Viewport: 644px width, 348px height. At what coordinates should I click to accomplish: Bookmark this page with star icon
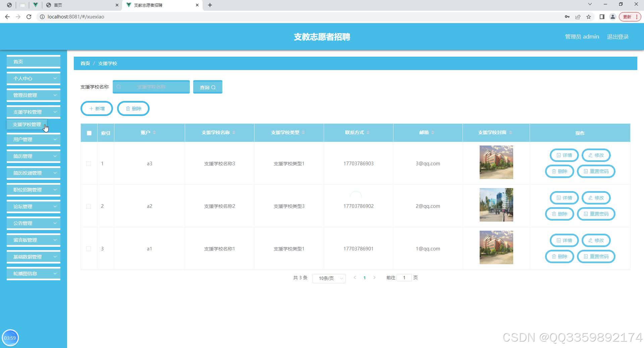pyautogui.click(x=589, y=17)
